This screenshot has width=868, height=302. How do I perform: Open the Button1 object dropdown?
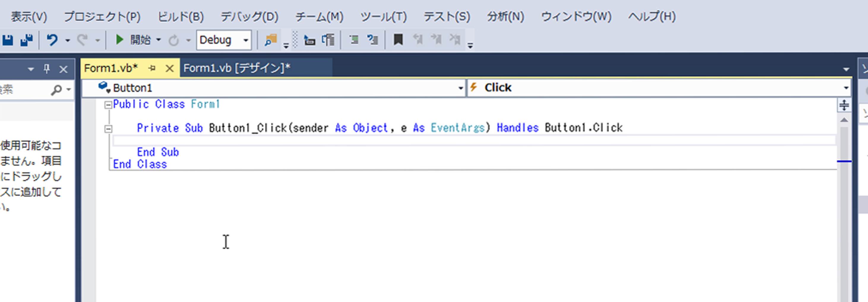click(460, 88)
